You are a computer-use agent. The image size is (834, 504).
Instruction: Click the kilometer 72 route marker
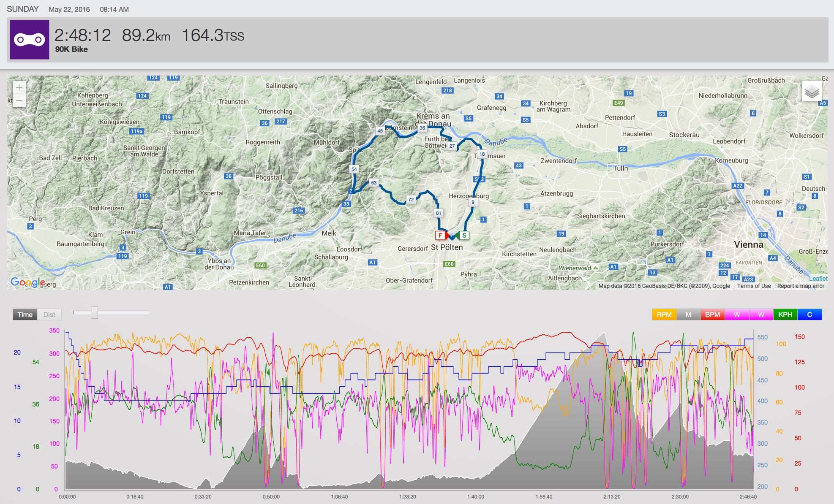(411, 200)
